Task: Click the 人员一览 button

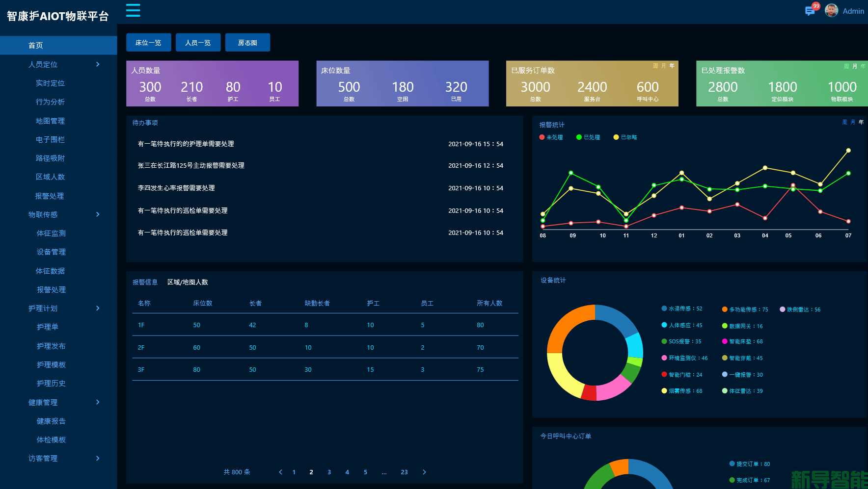Action: (x=198, y=43)
